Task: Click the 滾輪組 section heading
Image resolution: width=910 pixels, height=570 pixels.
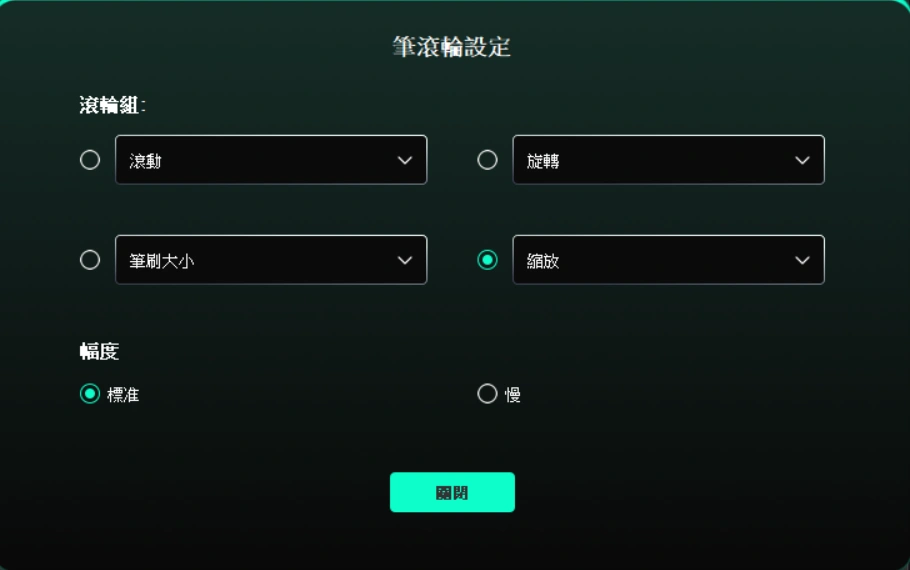Action: click(113, 105)
